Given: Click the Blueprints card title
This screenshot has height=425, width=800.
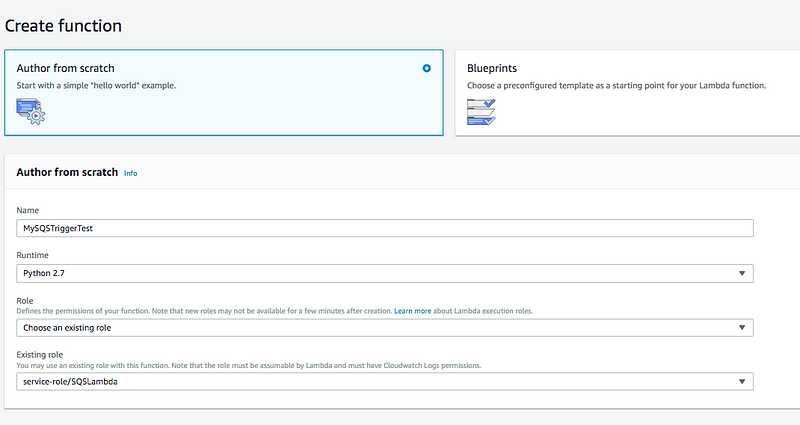Looking at the screenshot, I should point(492,68).
